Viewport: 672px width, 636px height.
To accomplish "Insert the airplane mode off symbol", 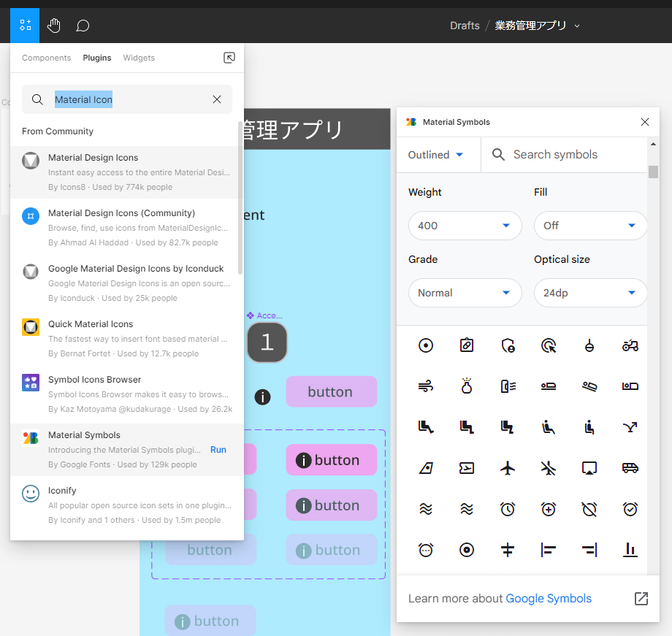I will pyautogui.click(x=549, y=468).
